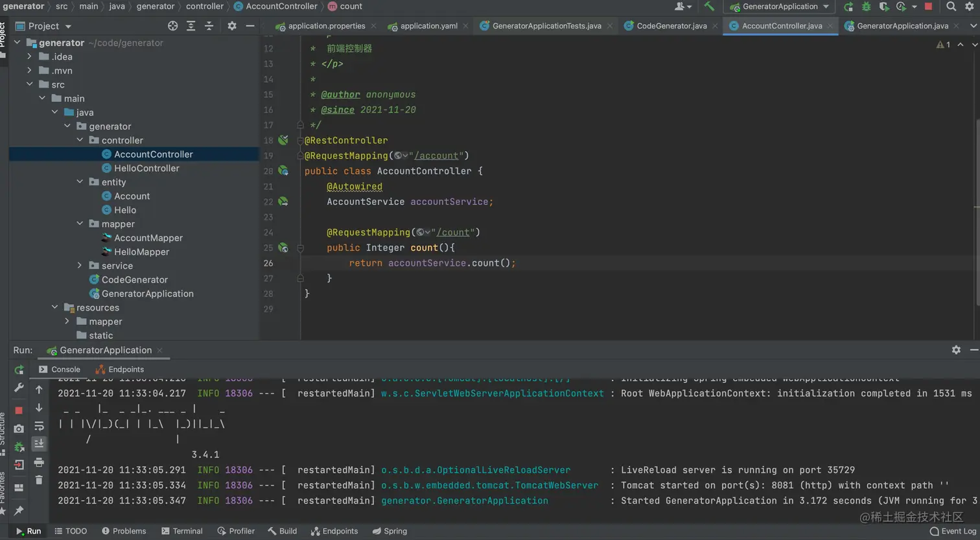Click the restore layout icon in Run panel

tap(19, 487)
